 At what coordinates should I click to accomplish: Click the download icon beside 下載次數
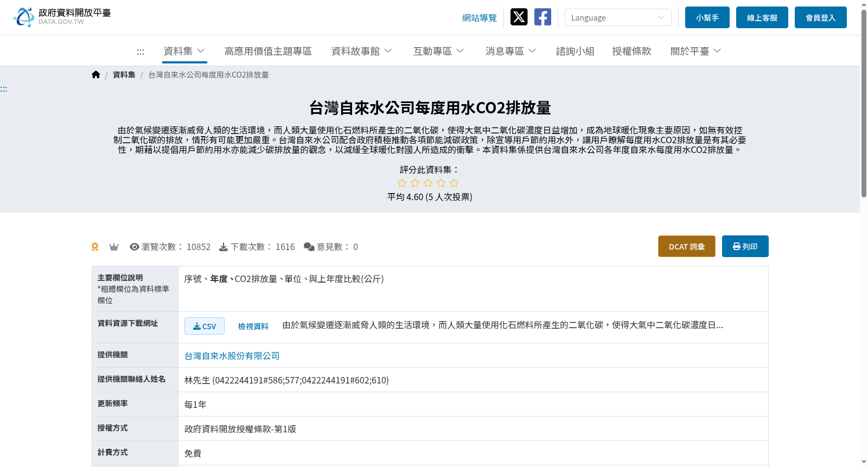[x=224, y=247]
